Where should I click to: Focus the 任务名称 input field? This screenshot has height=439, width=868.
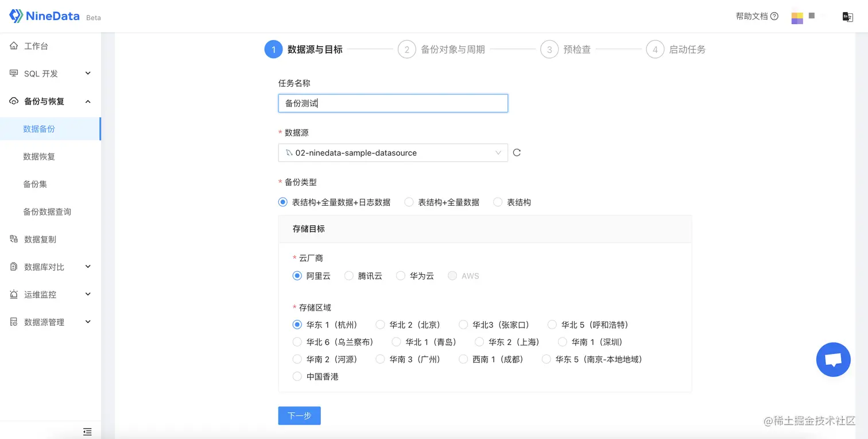pyautogui.click(x=393, y=103)
